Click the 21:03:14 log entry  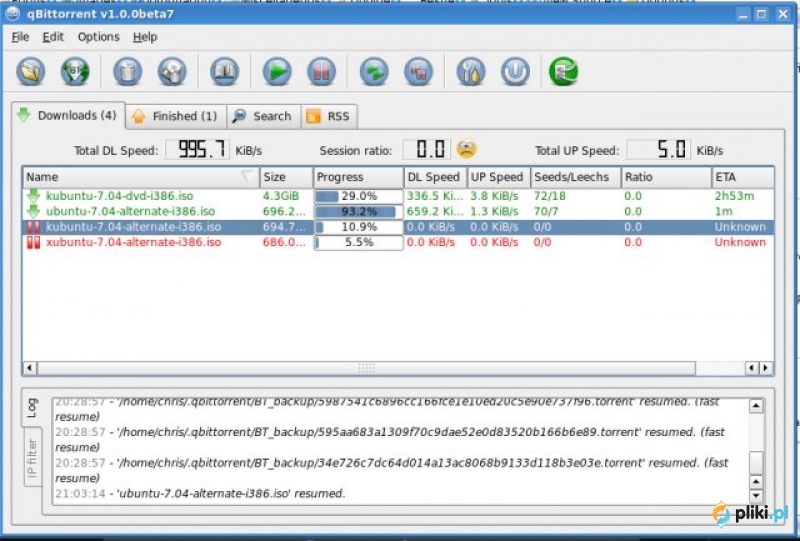tap(200, 494)
